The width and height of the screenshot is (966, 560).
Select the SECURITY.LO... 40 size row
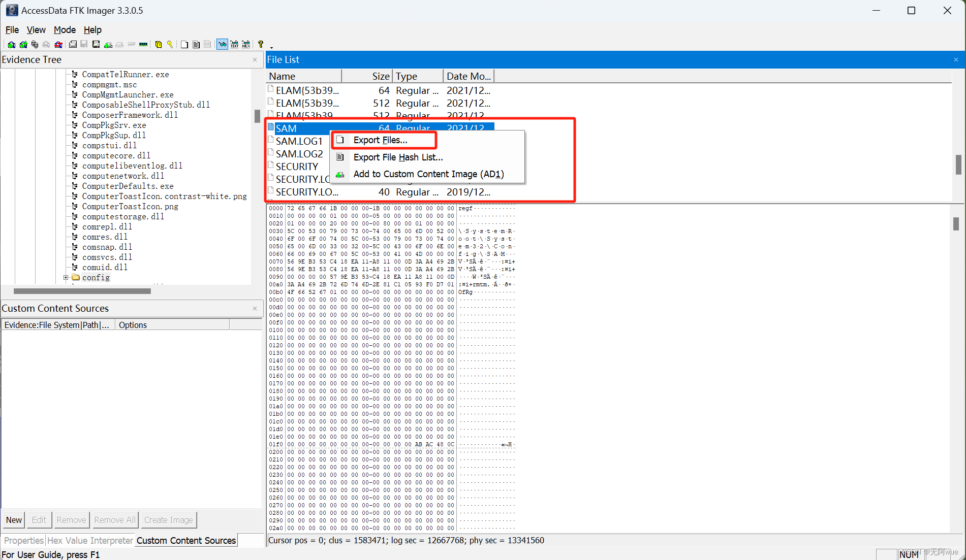coord(380,192)
